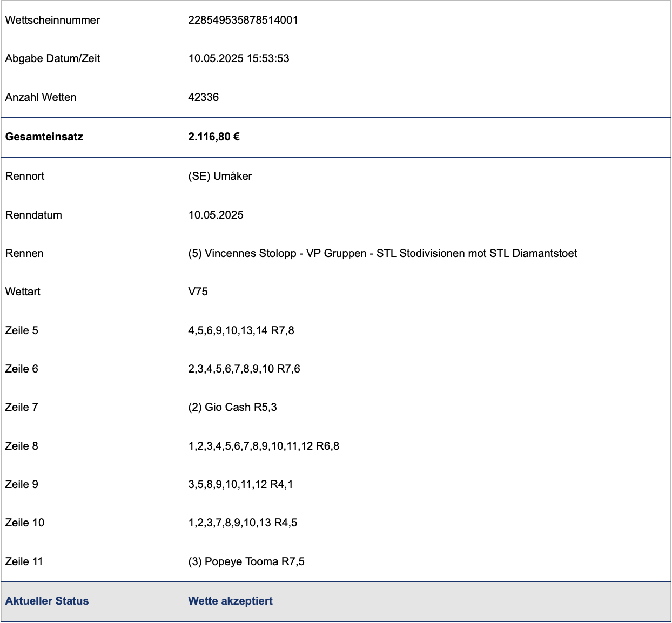
Task: Click selection 1,2,3,4,5,6,7,8,9,10,11,12 R6,8
Action: click(x=264, y=446)
